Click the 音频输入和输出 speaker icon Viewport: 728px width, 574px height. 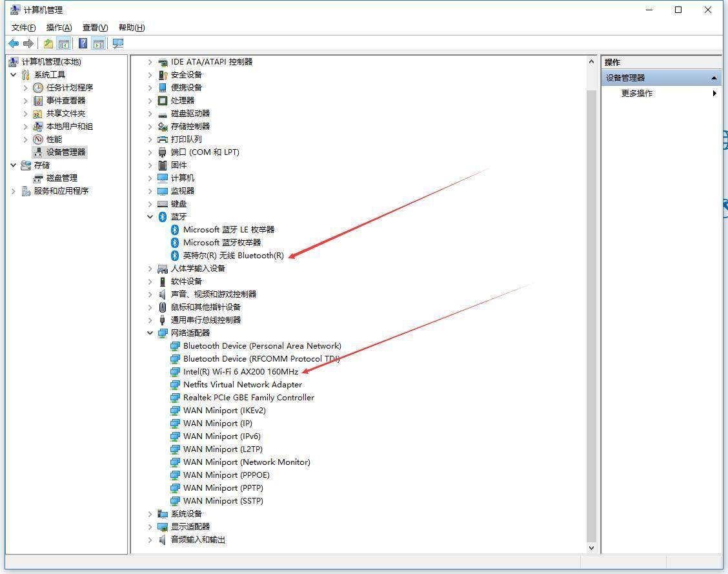click(x=163, y=540)
